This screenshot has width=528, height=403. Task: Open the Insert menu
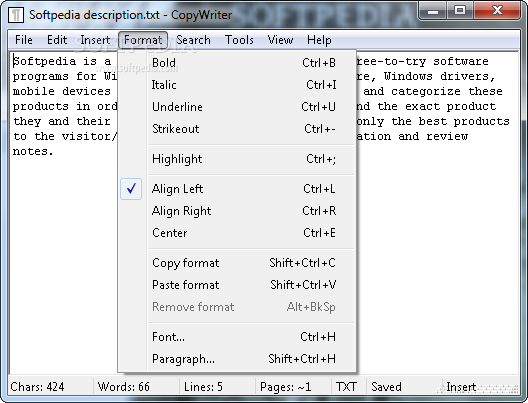pyautogui.click(x=95, y=40)
